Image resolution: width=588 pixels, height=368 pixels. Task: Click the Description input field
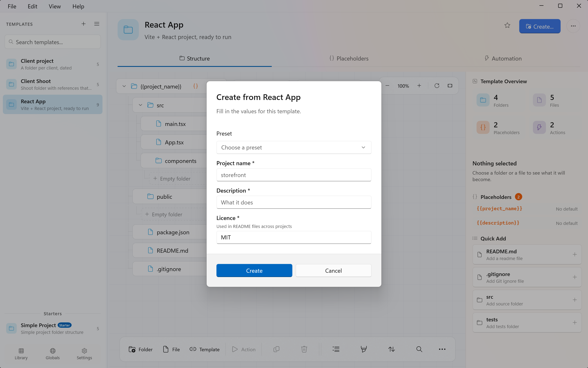294,202
